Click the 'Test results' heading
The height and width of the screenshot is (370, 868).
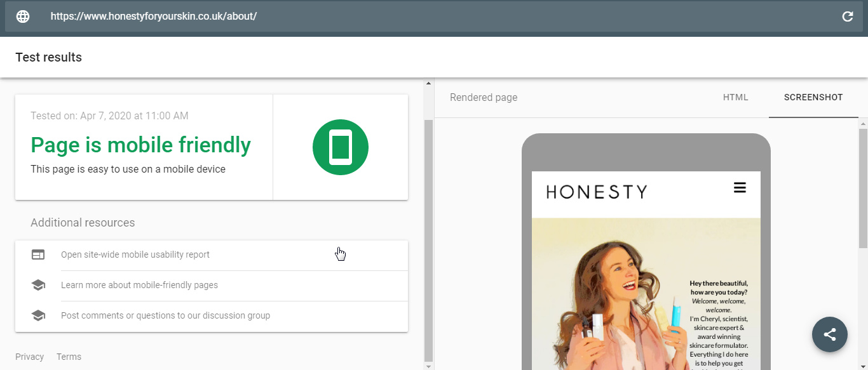pos(48,57)
